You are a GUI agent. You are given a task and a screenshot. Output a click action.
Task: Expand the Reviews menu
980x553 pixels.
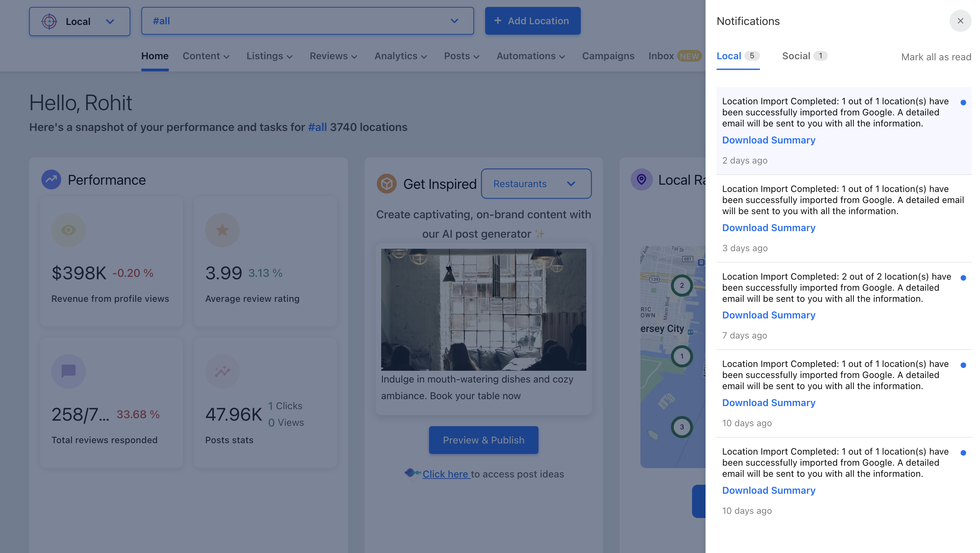(334, 56)
